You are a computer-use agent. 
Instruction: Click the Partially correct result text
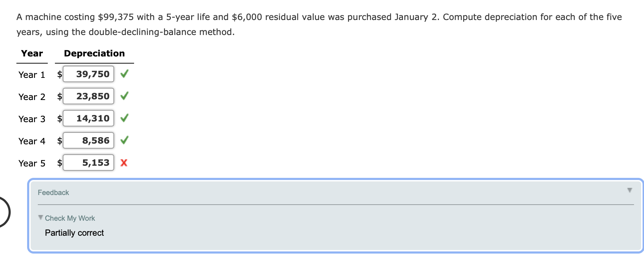pos(74,232)
